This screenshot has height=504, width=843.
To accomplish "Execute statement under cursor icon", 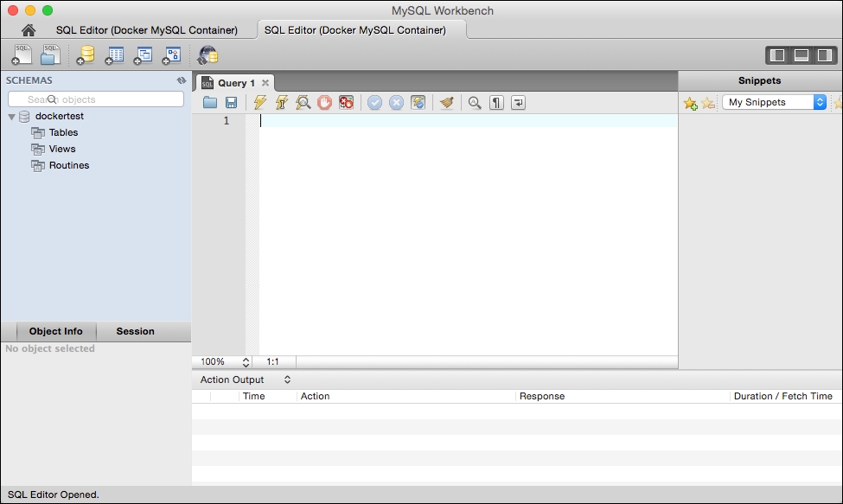I will click(281, 103).
